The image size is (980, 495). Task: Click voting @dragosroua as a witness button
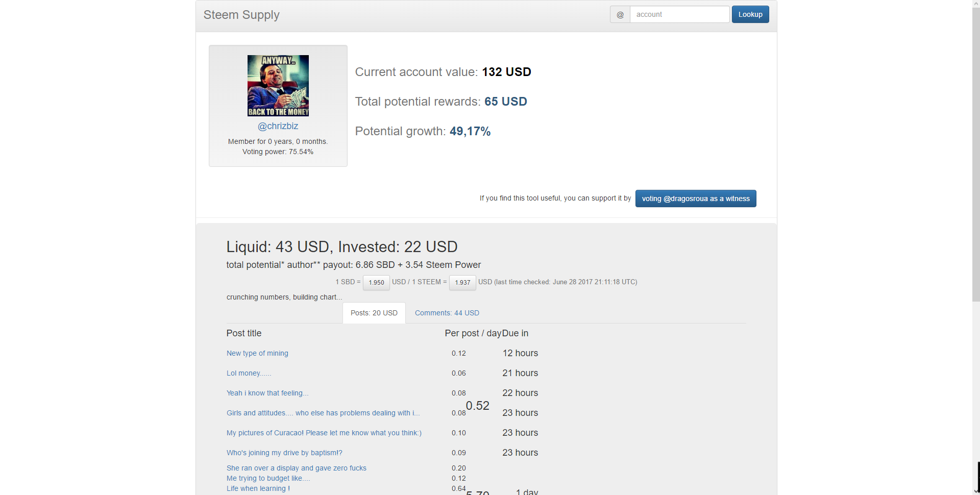pyautogui.click(x=696, y=199)
